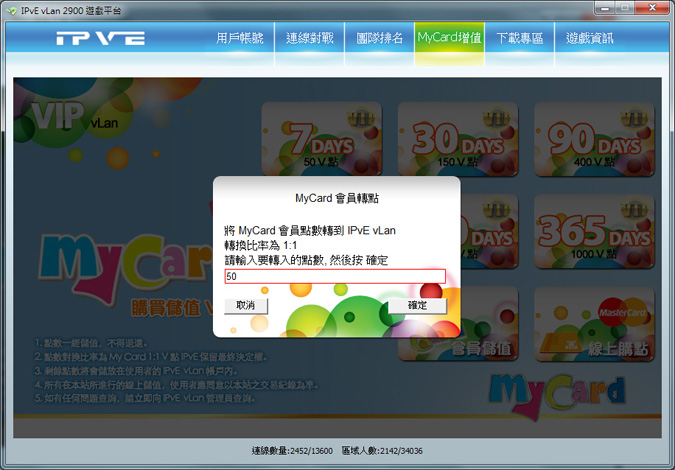The image size is (675, 470).
Task: Click the VIP vLan logo
Action: tap(74, 116)
